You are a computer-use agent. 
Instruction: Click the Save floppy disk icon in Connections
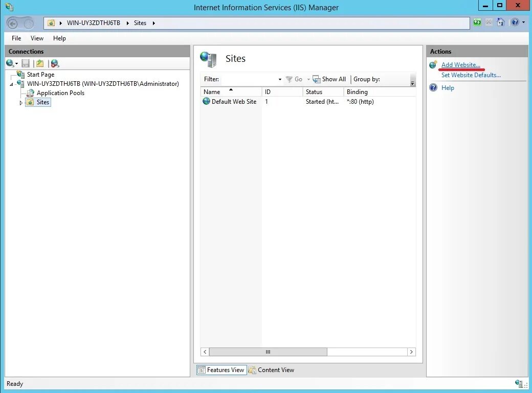(26, 63)
